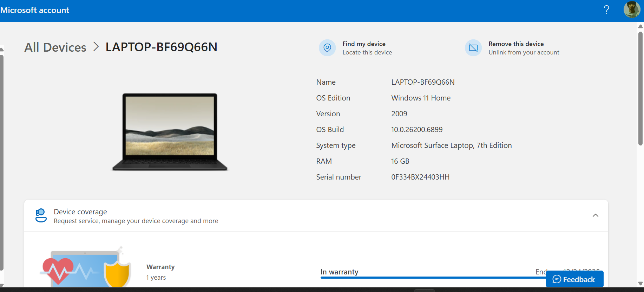Click the Find my device location icon
This screenshot has width=644, height=292.
[327, 48]
